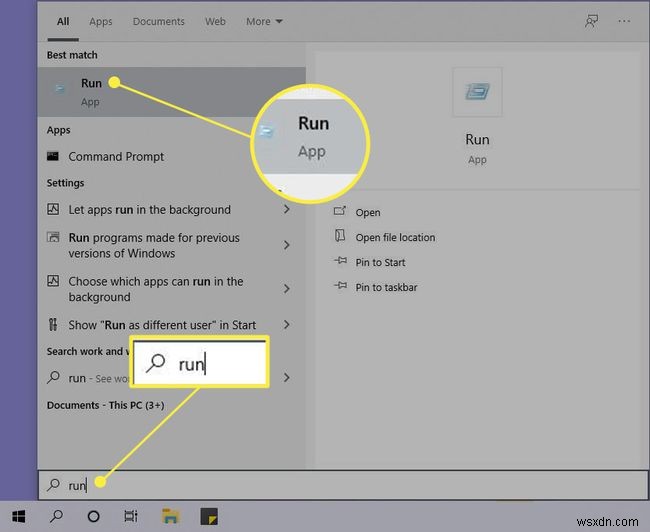Switch to the Web tab
This screenshot has width=650, height=532.
pos(215,22)
